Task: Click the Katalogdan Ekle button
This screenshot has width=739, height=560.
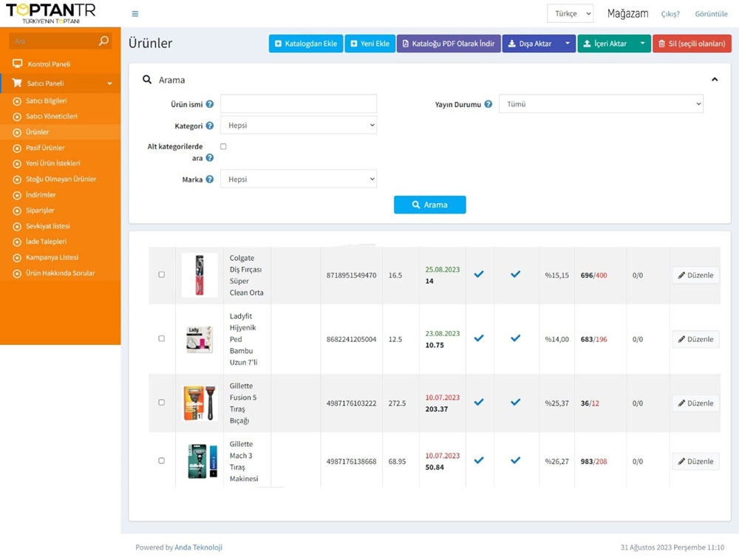Action: (x=306, y=44)
